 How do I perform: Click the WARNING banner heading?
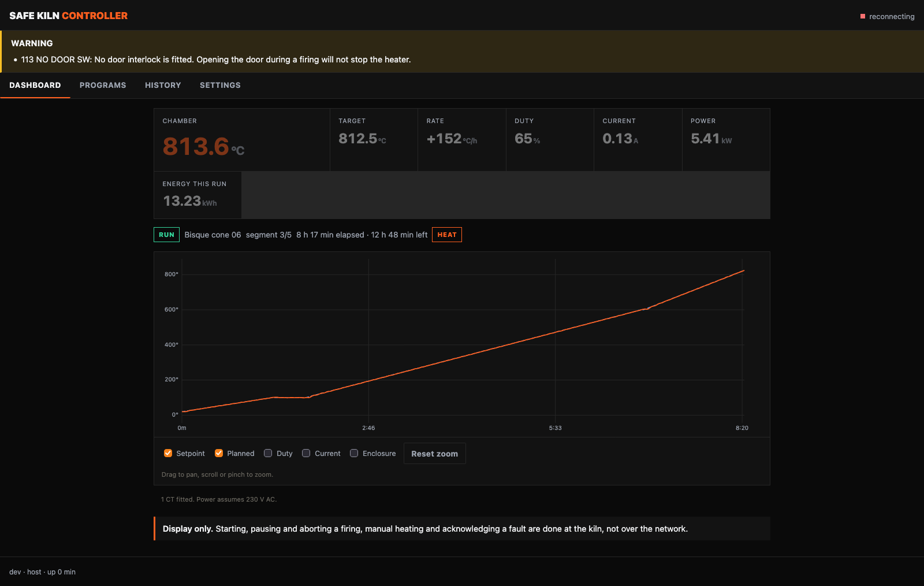[x=32, y=43]
